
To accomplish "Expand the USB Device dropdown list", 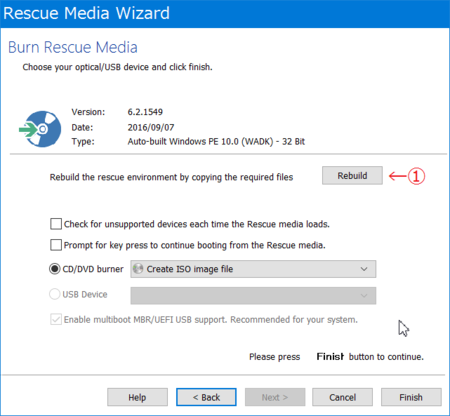I will click(x=253, y=296).
